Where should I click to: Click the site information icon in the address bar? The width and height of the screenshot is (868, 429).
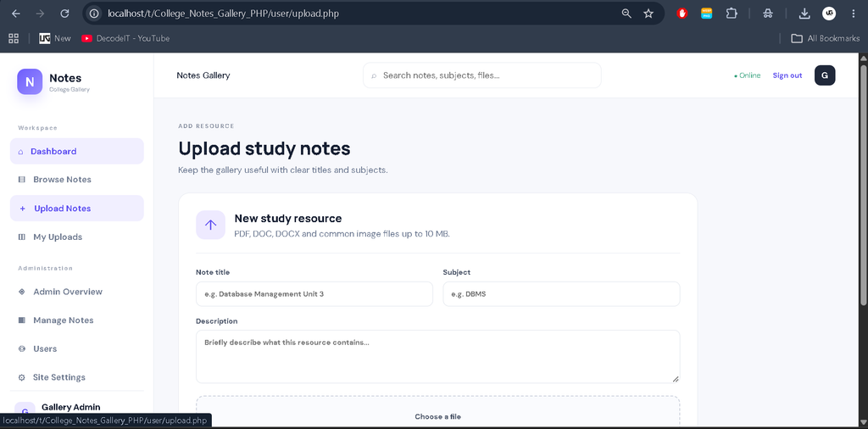point(95,14)
